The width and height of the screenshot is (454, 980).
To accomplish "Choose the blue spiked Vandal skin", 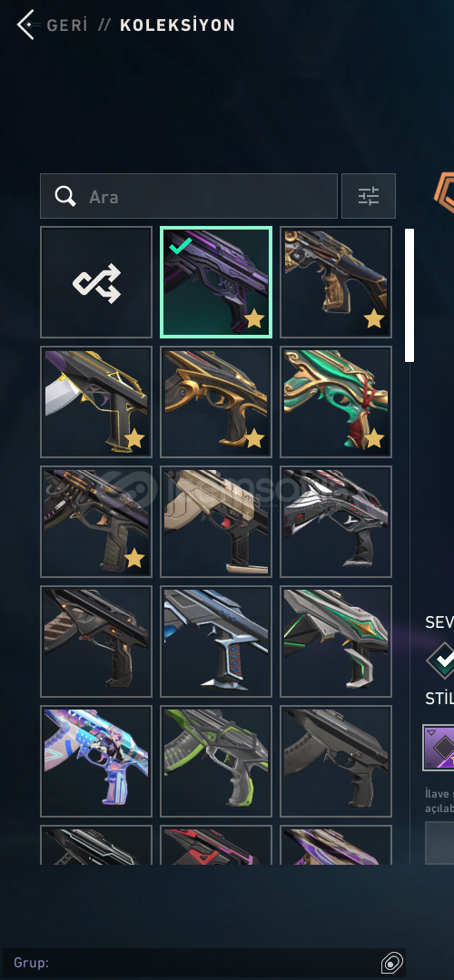I will click(216, 642).
